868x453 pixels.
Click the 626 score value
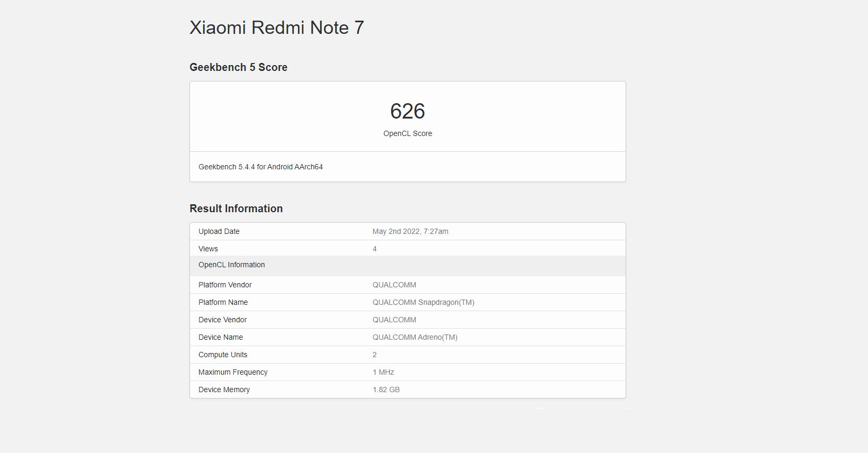(x=408, y=111)
